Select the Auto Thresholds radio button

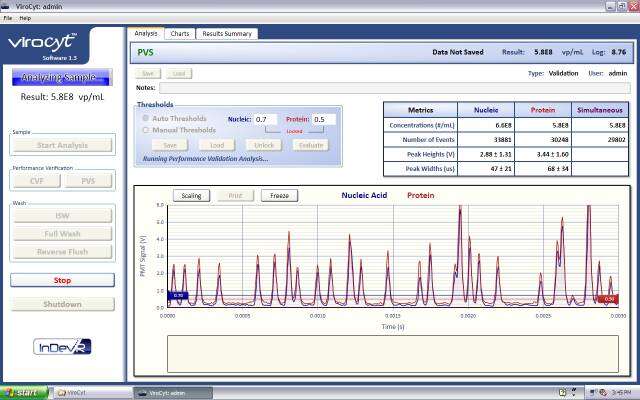[146, 118]
